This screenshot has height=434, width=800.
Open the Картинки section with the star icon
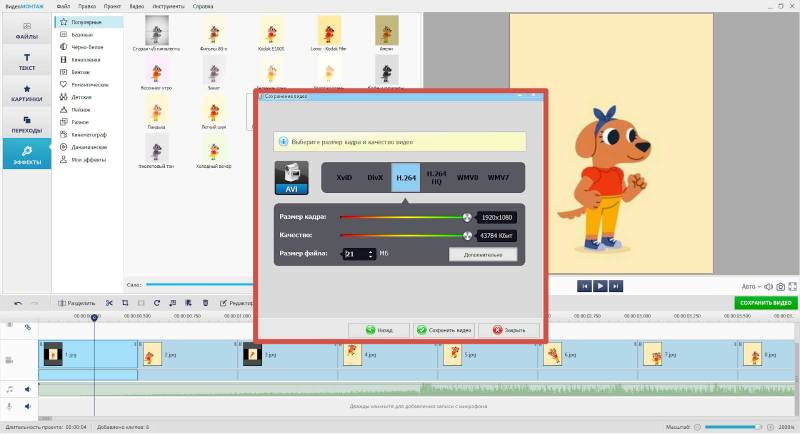click(27, 93)
